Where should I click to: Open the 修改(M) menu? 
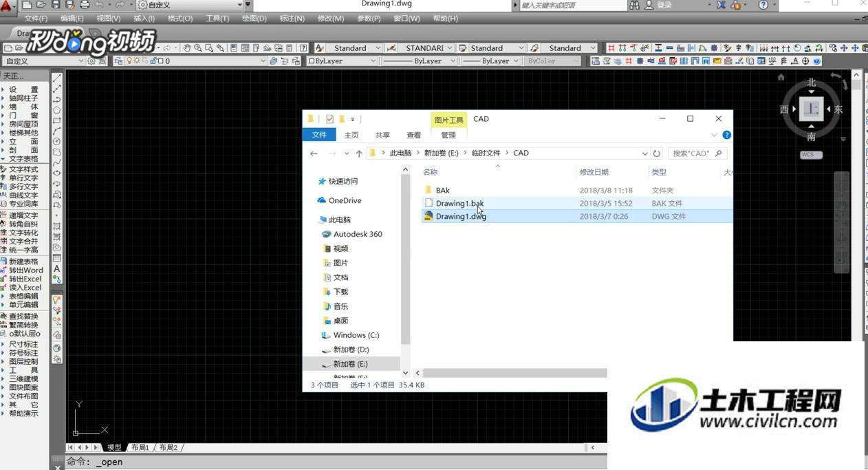[x=330, y=19]
